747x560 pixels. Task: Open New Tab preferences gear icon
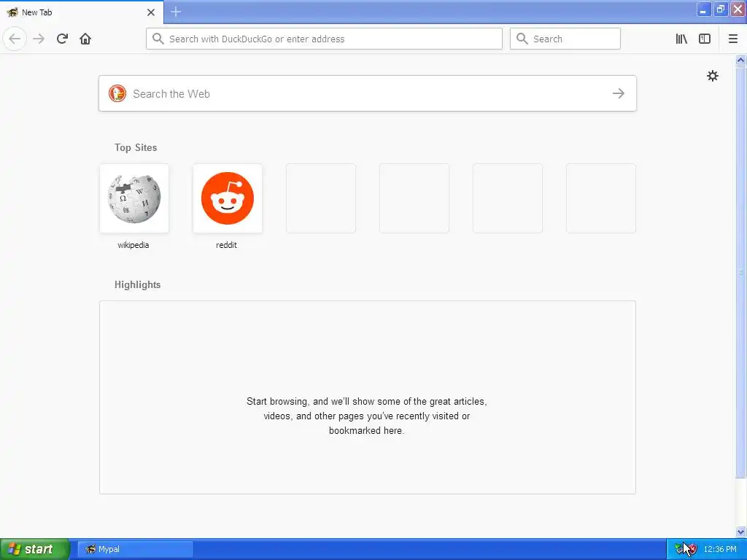point(712,76)
